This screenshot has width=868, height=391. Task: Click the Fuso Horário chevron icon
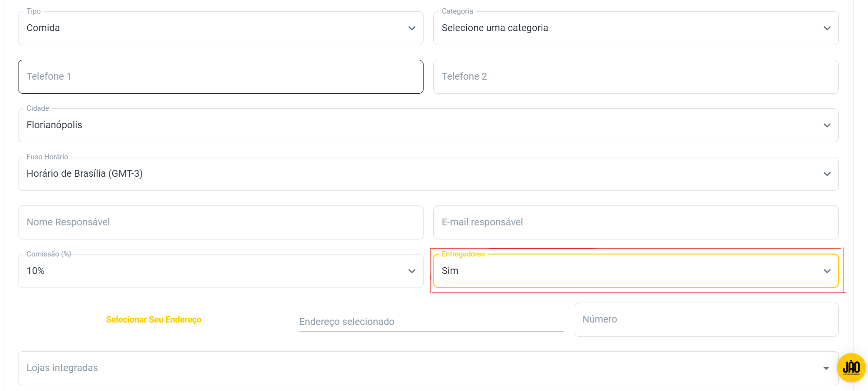tap(827, 174)
